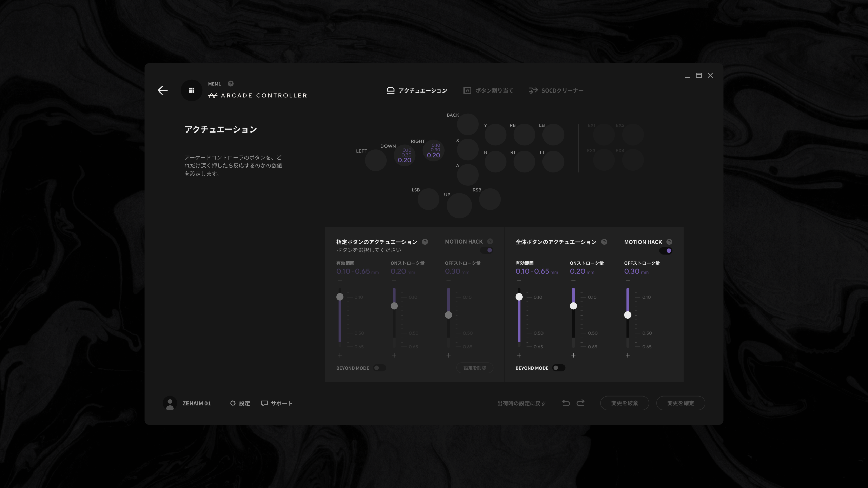868x488 pixels.
Task: Click the redo arrow icon
Action: point(580,403)
